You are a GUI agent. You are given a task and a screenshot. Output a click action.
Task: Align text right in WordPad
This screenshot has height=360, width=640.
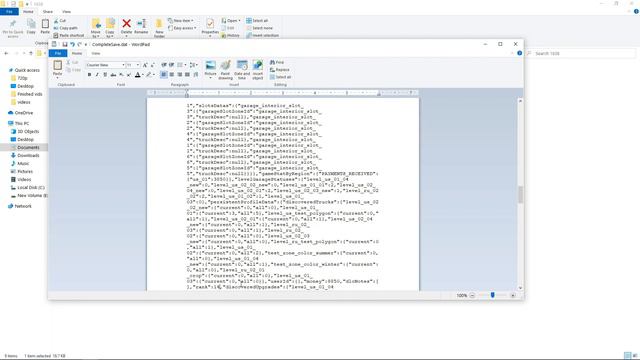[180, 75]
